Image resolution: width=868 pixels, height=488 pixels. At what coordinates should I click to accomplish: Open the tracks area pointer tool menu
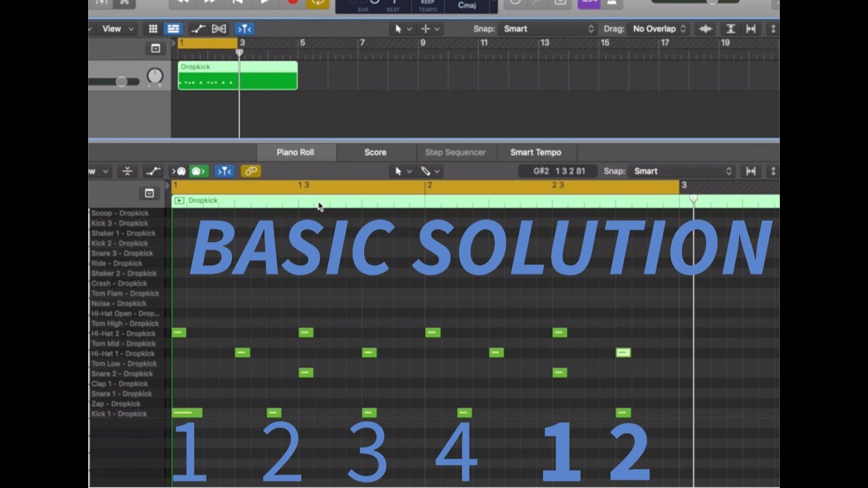(402, 29)
